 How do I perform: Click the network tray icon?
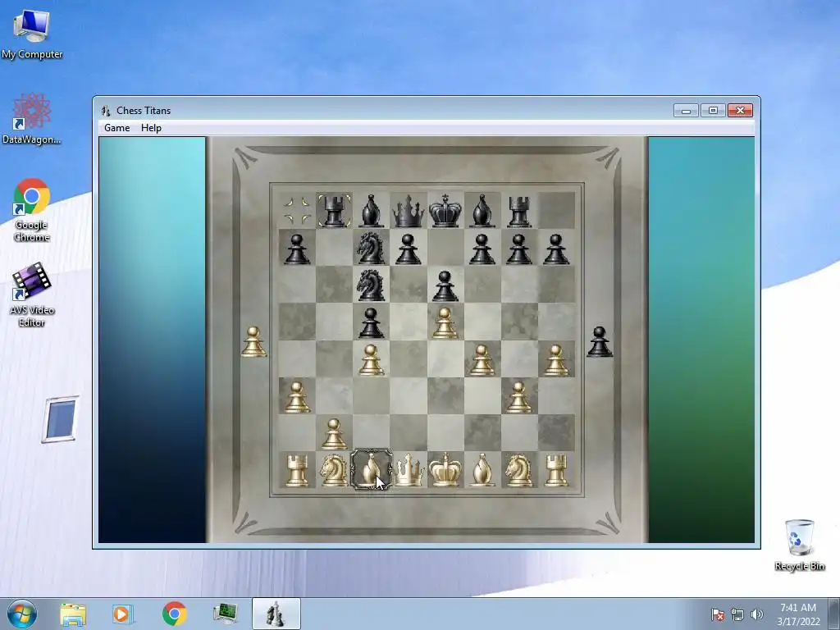(x=737, y=614)
